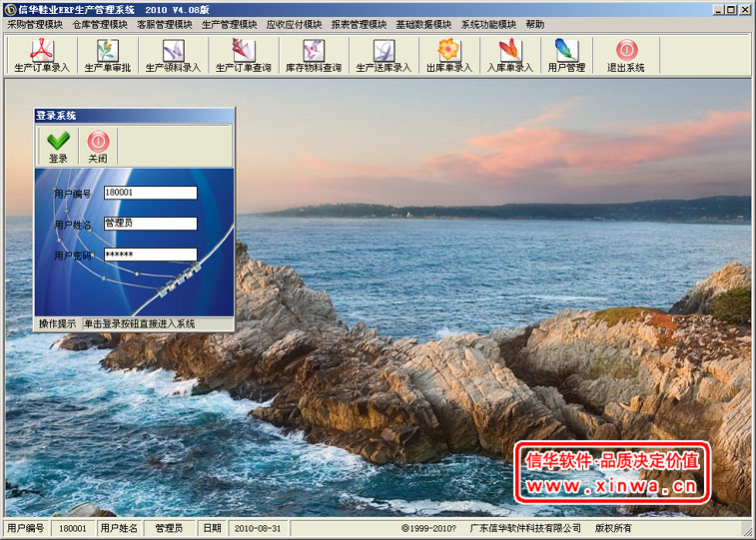Click the app logo in title bar

tap(10, 10)
